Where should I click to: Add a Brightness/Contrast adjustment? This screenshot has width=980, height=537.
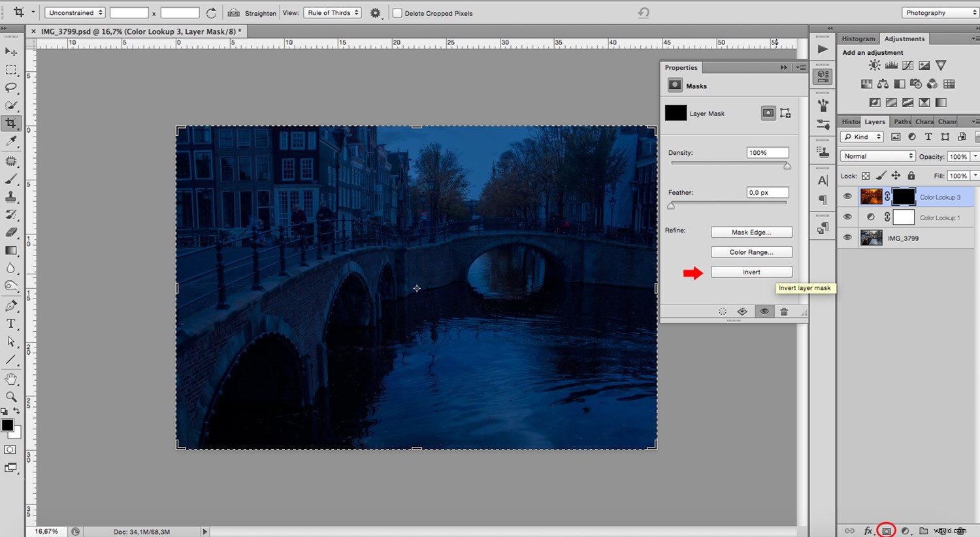coord(874,65)
